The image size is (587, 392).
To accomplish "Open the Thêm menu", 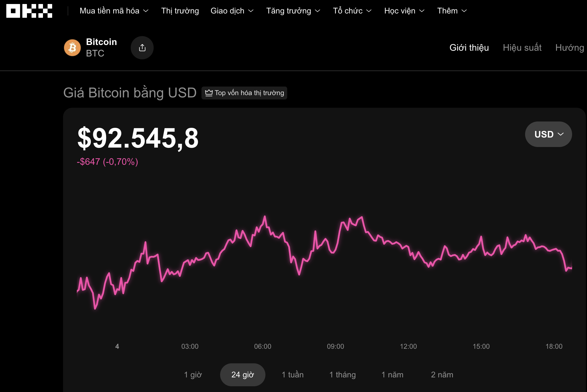I will point(452,11).
